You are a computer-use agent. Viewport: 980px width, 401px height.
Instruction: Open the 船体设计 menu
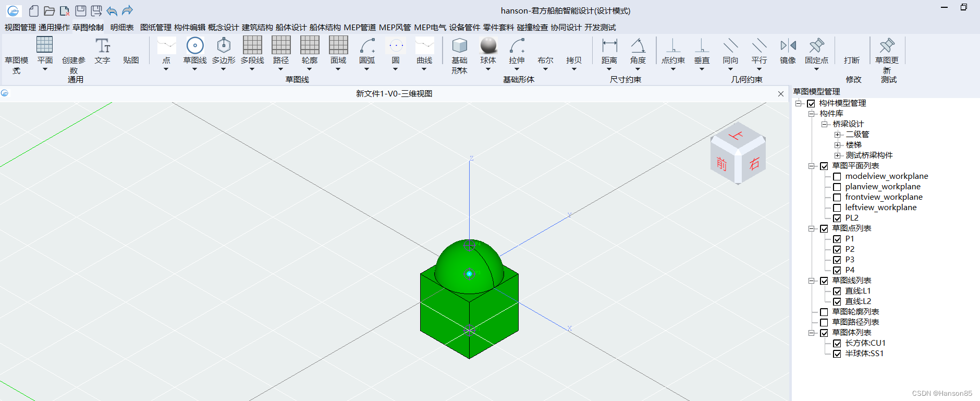tap(291, 27)
